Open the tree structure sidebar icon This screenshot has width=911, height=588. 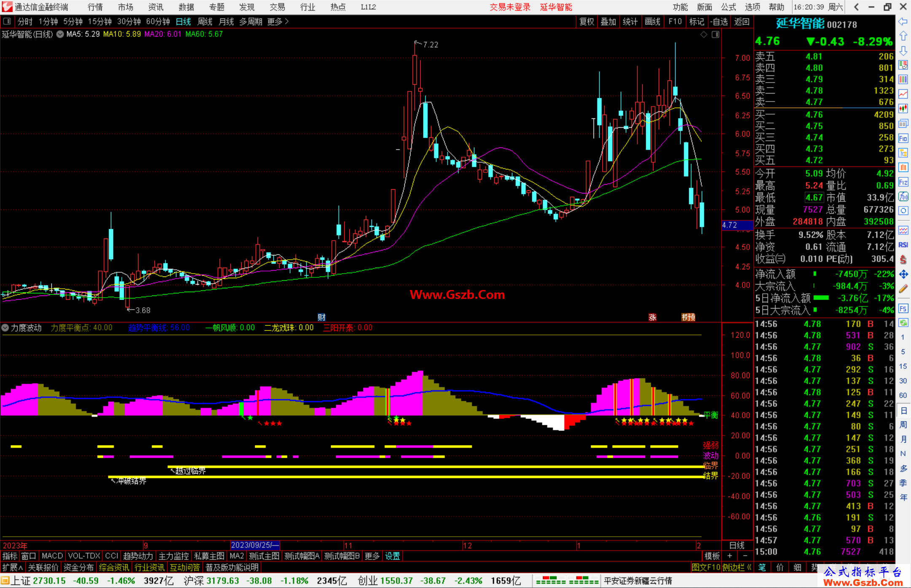903,153
